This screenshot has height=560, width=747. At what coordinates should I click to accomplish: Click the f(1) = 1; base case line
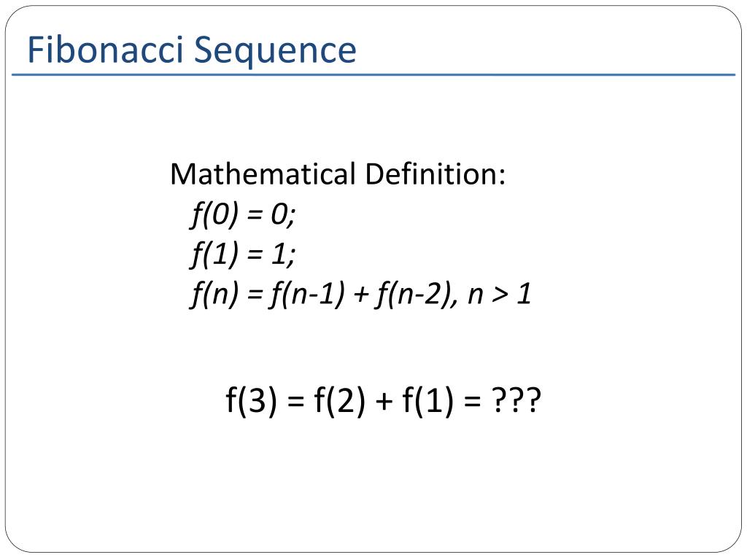(242, 254)
